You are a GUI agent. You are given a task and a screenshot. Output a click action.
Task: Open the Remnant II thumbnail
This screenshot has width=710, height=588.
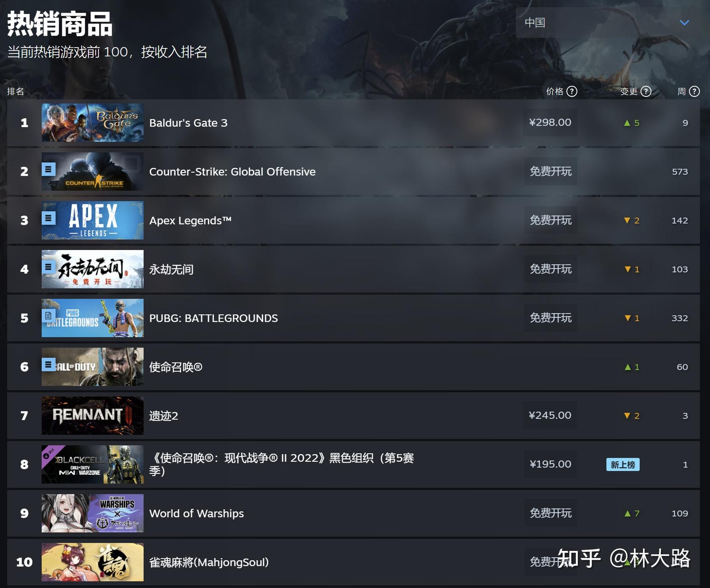[93, 415]
